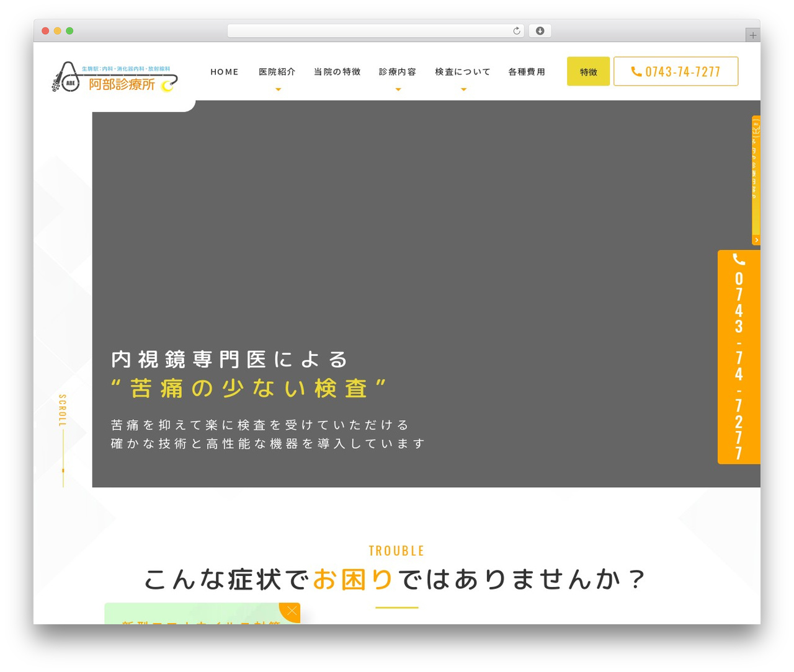Open the 検査について menu item
The height and width of the screenshot is (672, 794).
pos(463,72)
